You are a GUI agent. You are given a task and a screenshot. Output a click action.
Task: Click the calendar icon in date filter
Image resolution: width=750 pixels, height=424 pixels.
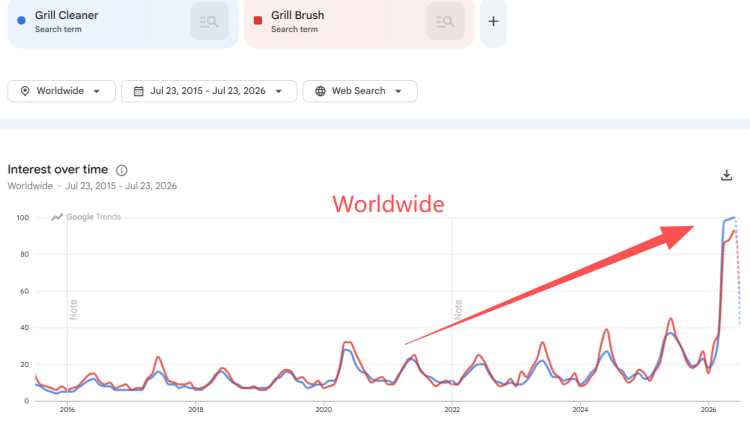click(x=138, y=91)
